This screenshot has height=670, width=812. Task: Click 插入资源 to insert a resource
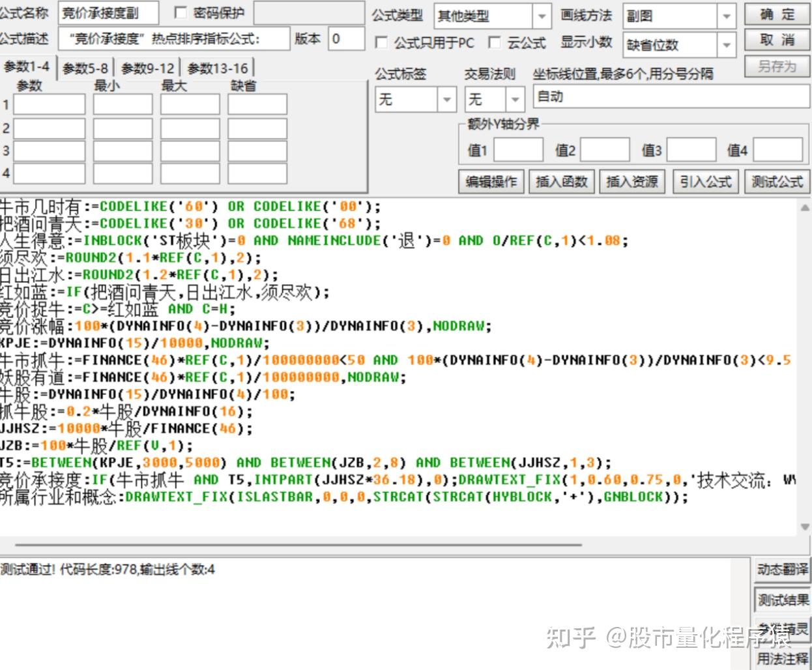631,181
